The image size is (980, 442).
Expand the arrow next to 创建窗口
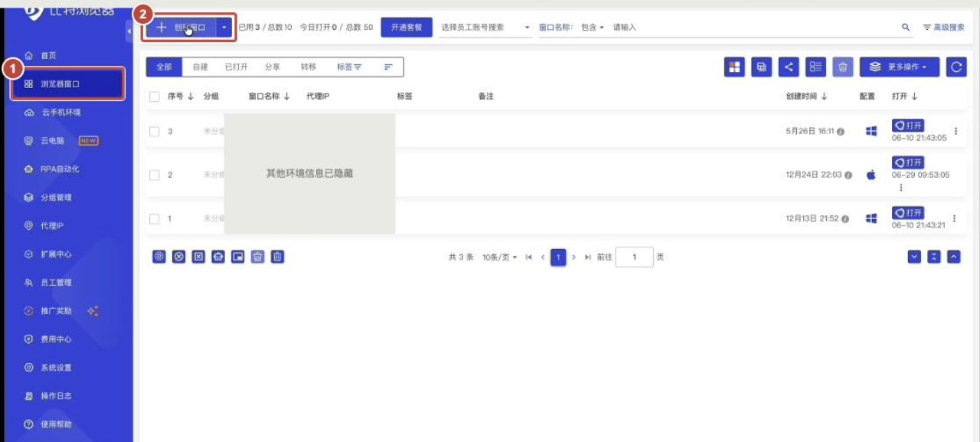coord(224,28)
